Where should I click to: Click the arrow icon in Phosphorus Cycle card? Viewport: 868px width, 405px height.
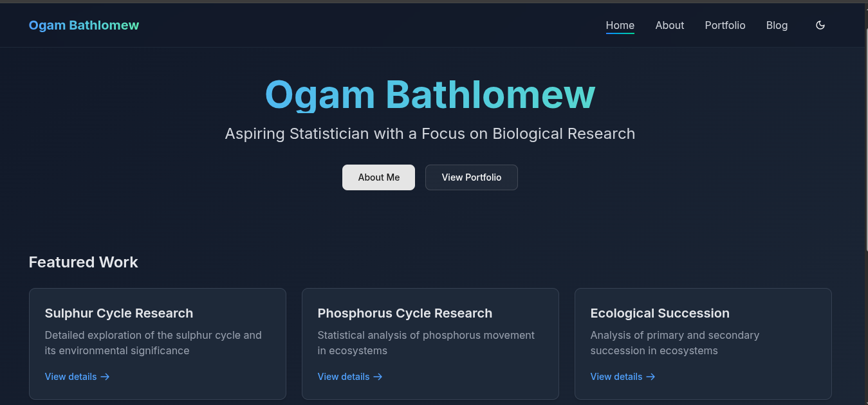378,377
